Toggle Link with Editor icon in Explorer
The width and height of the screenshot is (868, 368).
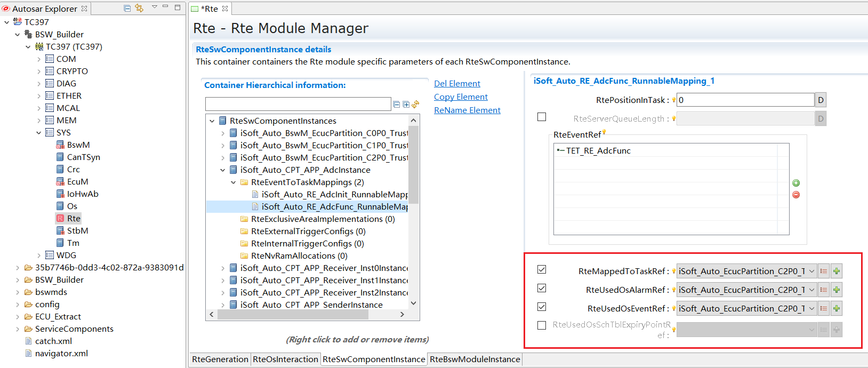[x=139, y=8]
